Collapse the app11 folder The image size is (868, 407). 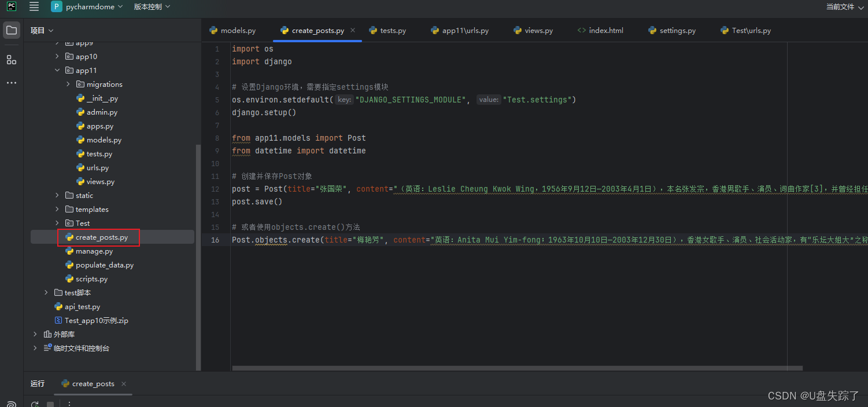[x=57, y=70]
